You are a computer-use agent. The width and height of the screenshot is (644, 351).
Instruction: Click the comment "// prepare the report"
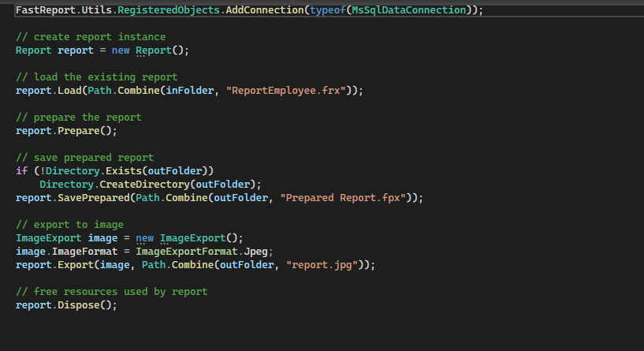click(79, 118)
